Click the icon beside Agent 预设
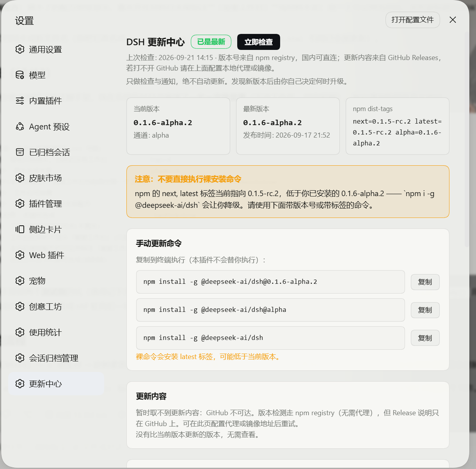Viewport: 476px width, 469px height. click(20, 126)
